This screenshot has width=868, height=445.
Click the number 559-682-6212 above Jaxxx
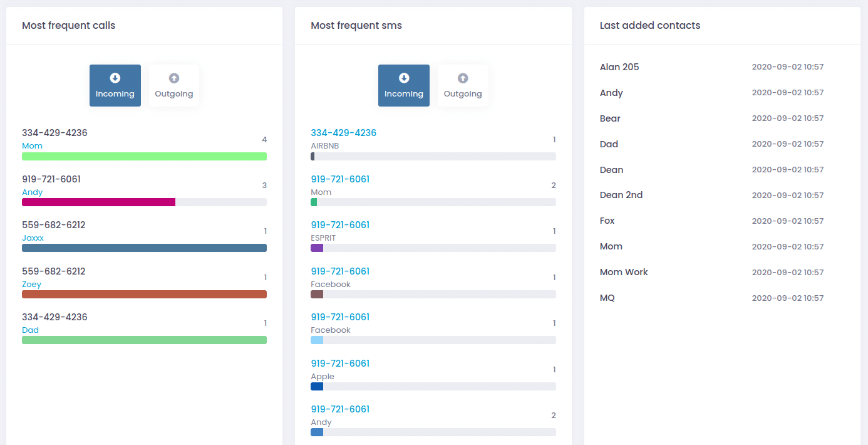(53, 225)
